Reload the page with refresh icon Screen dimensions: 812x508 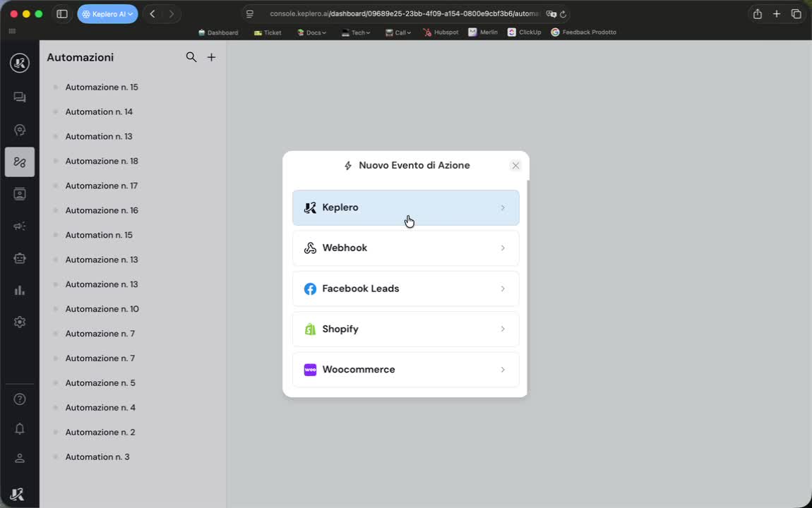click(x=563, y=15)
